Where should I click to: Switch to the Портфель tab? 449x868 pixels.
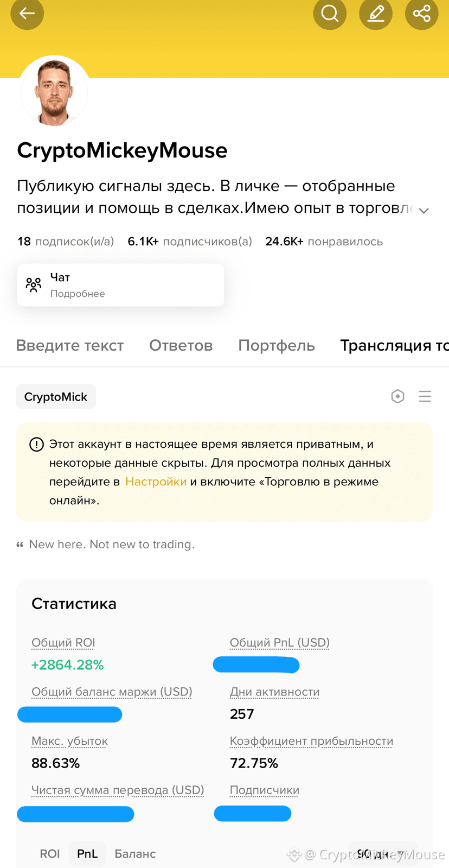coord(277,346)
